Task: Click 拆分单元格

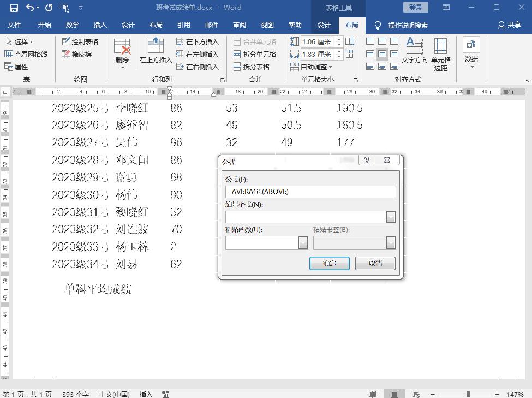Action: tap(255, 54)
